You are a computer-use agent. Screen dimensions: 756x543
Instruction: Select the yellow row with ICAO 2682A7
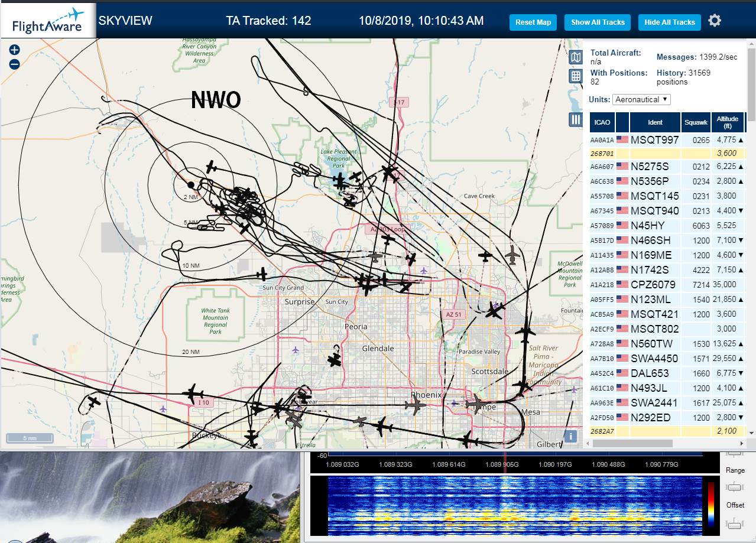coord(668,431)
